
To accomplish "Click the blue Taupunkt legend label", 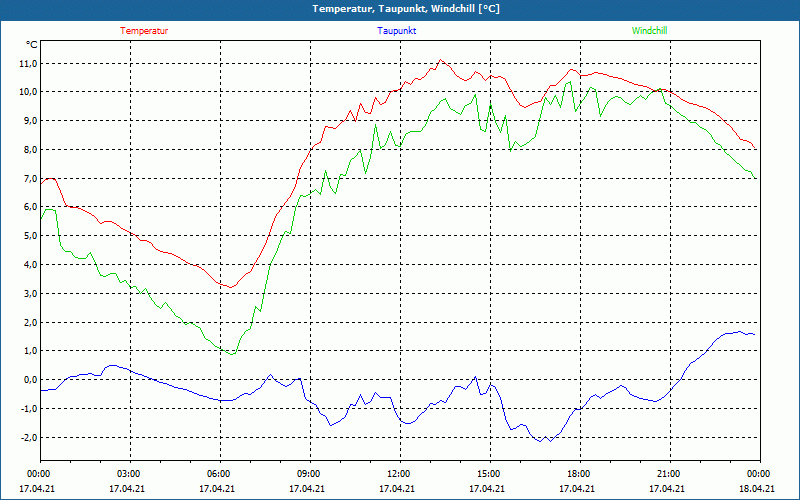I will pos(396,31).
